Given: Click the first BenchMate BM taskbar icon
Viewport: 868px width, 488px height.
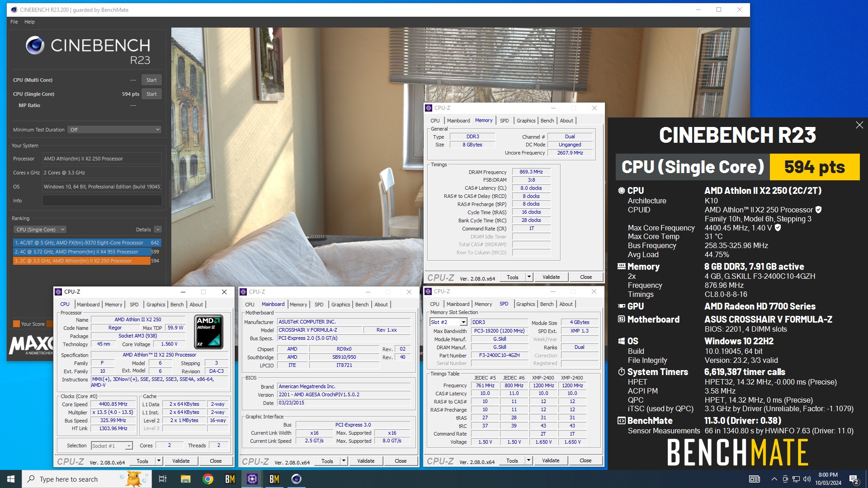Looking at the screenshot, I should click(230, 479).
